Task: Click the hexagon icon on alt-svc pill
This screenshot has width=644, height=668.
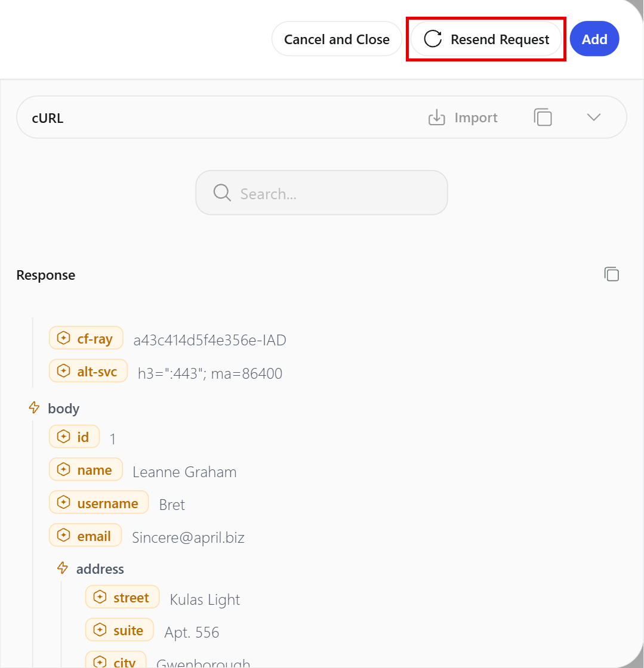Action: pos(63,370)
